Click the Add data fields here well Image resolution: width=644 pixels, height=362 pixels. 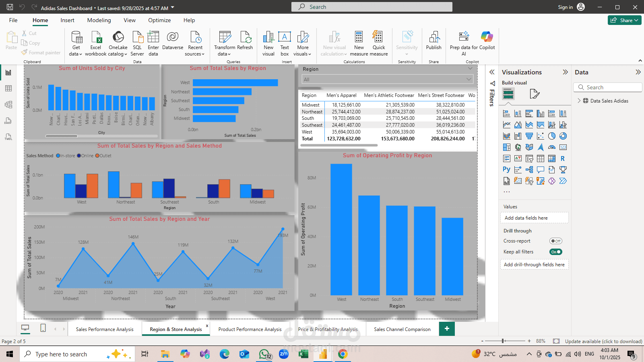point(535,218)
